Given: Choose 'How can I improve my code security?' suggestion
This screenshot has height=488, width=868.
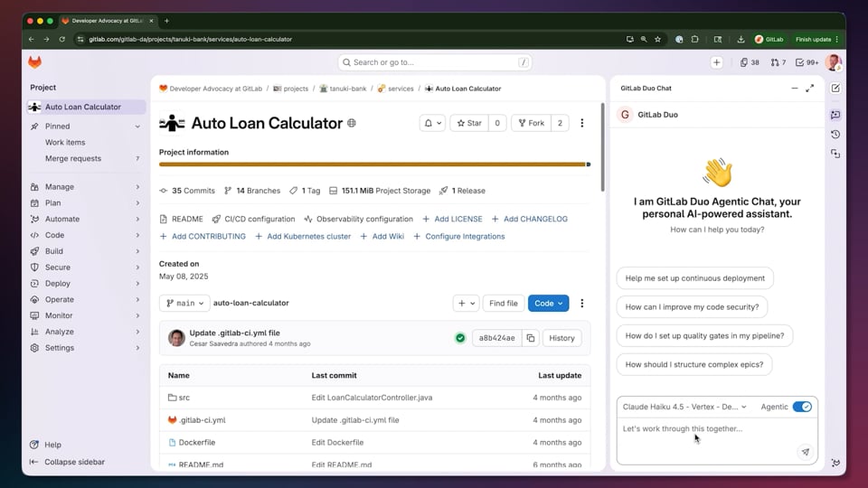Looking at the screenshot, I should (x=692, y=307).
